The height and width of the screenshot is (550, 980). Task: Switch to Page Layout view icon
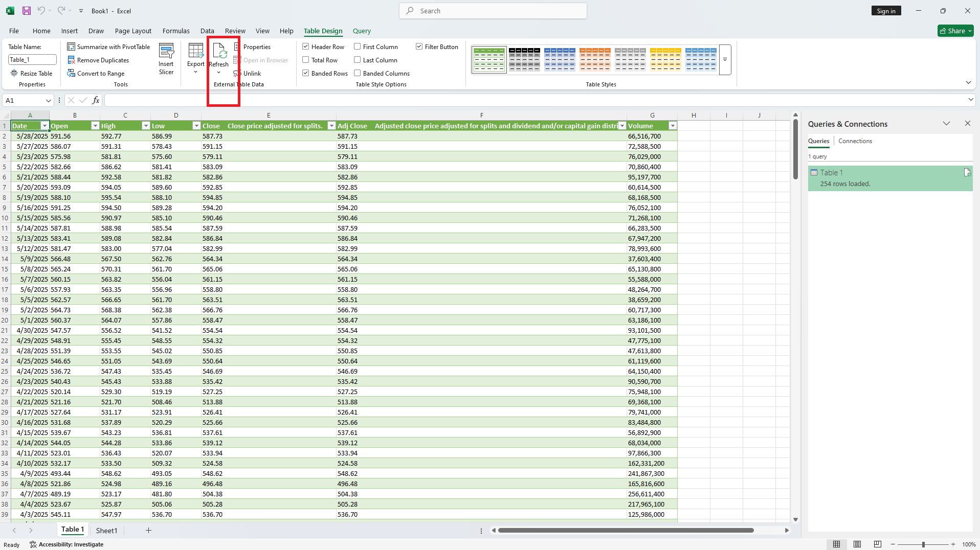click(x=857, y=544)
